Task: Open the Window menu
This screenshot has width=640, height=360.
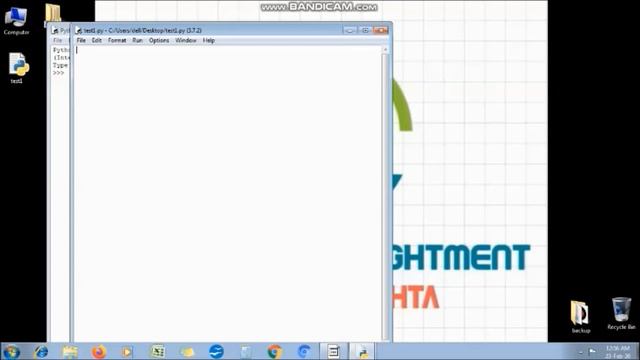Action: 186,40
